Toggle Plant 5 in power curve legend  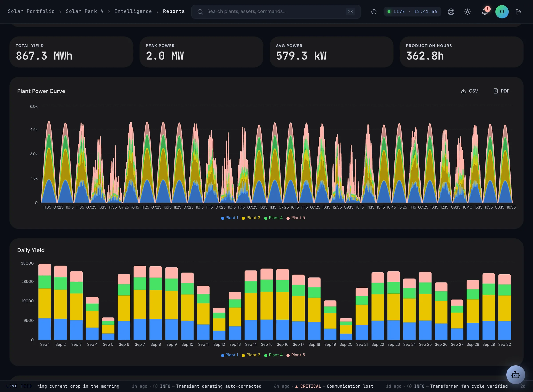(296, 218)
